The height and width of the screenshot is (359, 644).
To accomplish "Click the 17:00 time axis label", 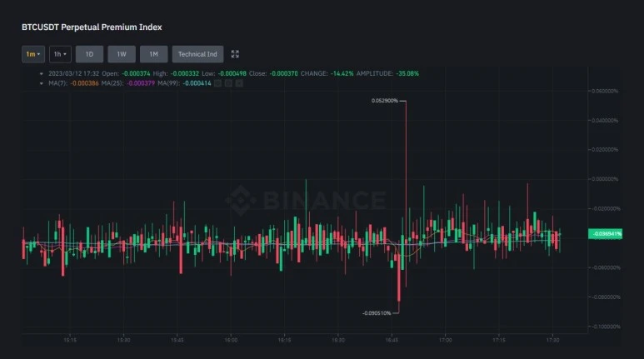I will pos(445,341).
